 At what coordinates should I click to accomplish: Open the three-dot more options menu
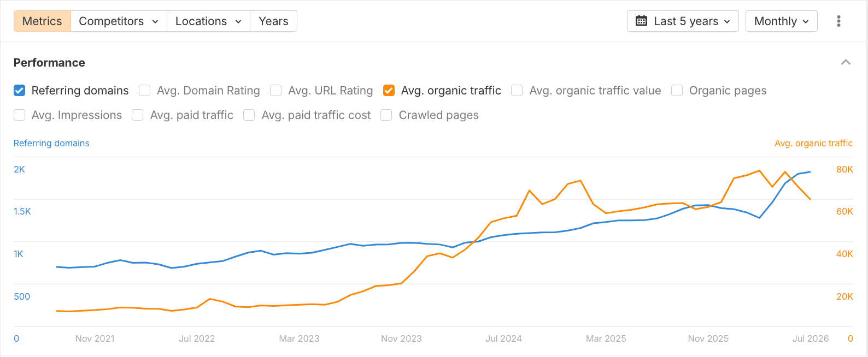click(x=838, y=21)
